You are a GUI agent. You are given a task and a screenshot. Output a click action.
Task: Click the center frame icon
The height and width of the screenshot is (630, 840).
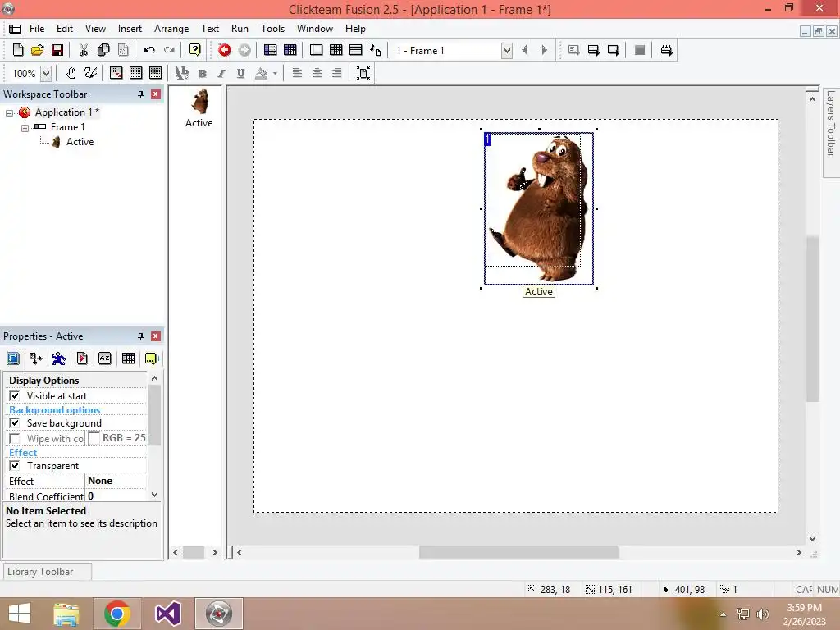363,73
